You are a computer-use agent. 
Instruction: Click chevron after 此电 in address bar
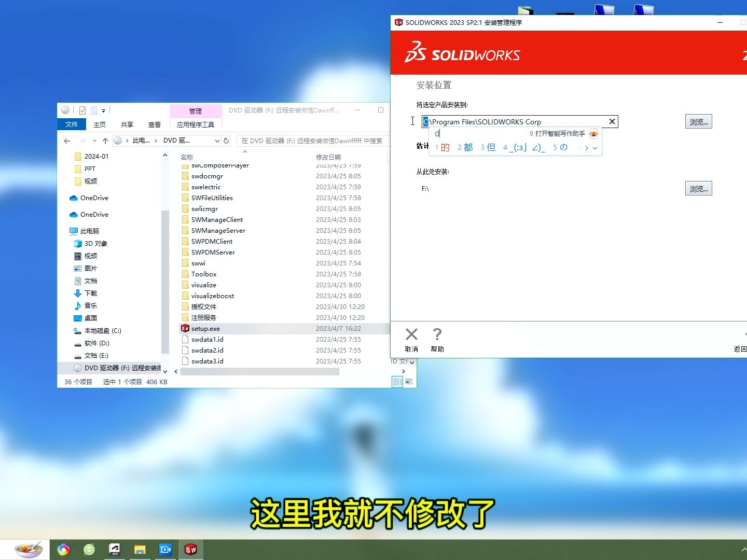[x=156, y=141]
